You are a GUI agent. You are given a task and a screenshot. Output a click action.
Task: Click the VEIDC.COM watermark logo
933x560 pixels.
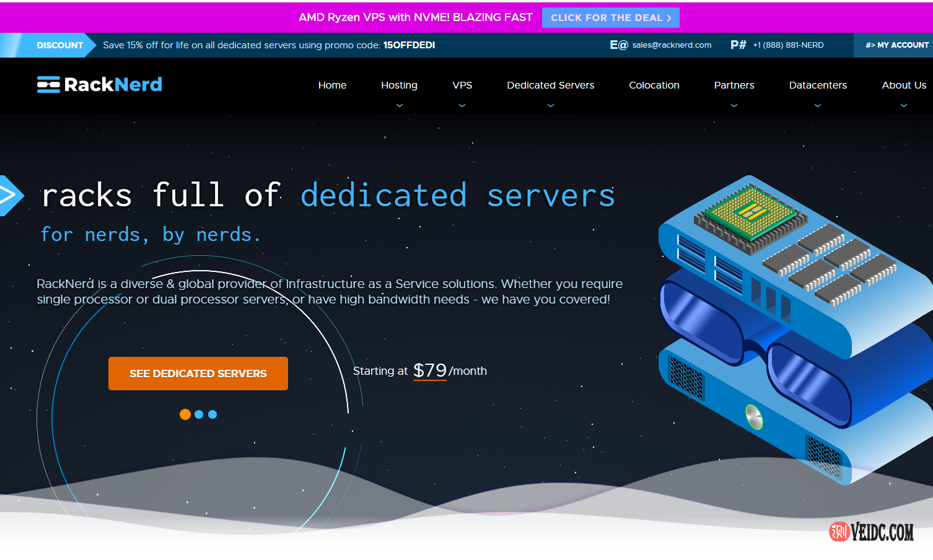[871, 532]
